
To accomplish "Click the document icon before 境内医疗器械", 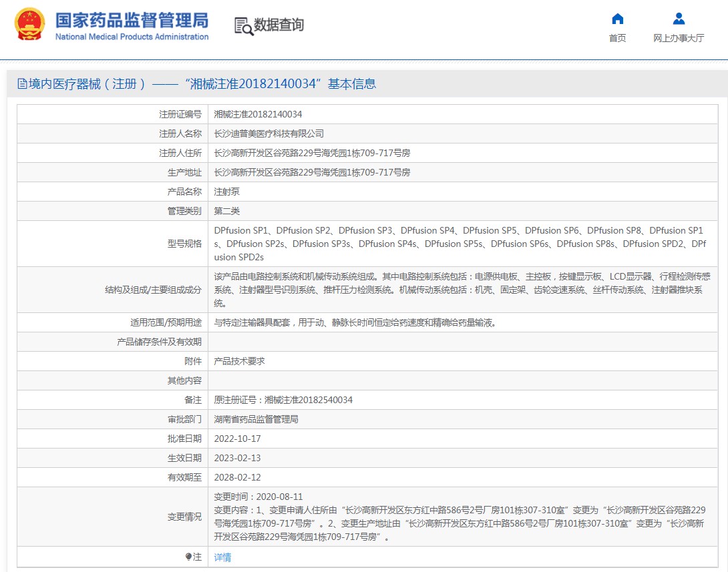I will tap(22, 84).
